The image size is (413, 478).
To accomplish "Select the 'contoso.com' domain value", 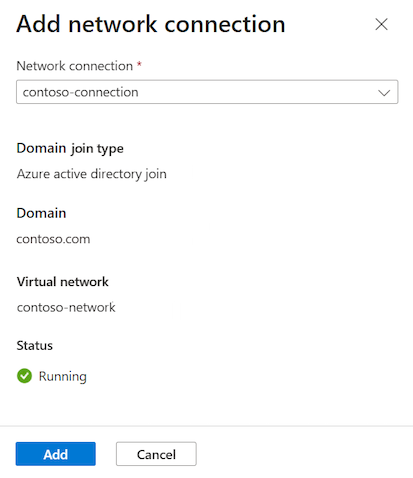I will click(53, 239).
